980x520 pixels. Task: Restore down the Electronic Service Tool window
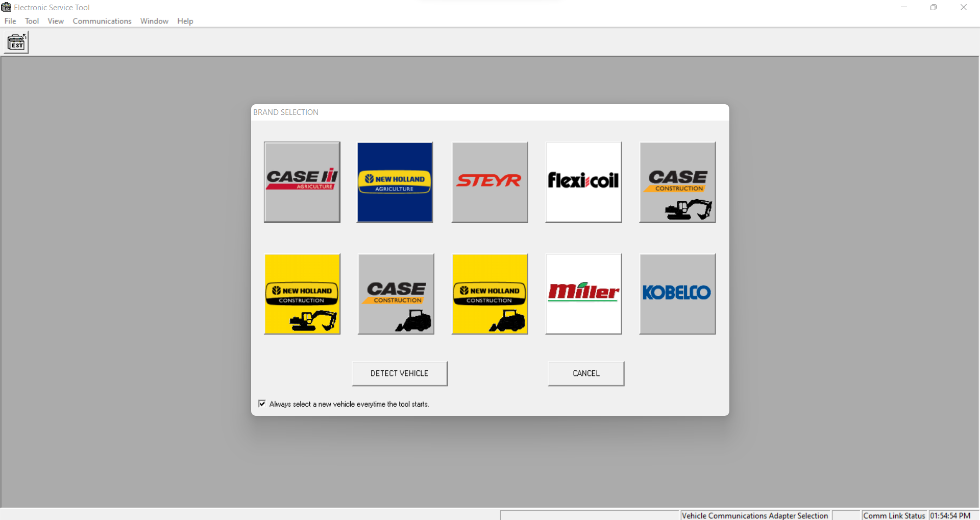934,7
